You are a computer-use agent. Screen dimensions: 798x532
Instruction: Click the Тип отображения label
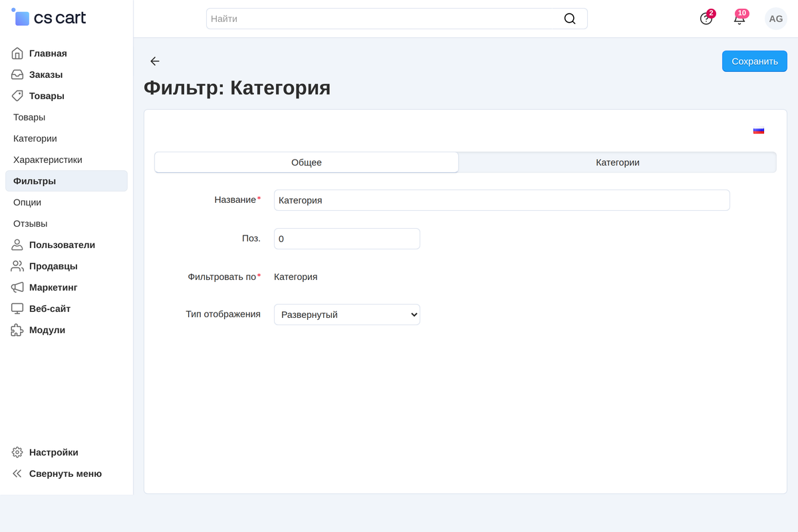223,314
